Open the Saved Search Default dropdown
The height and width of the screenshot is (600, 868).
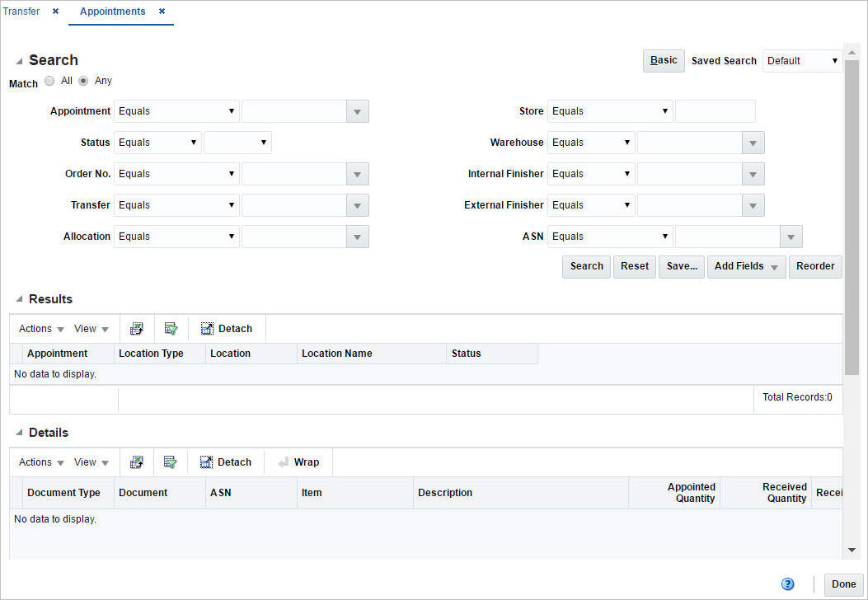pos(801,60)
